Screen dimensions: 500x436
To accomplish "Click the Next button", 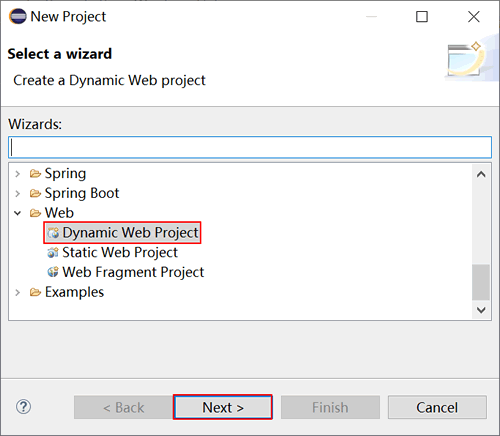I will [223, 407].
